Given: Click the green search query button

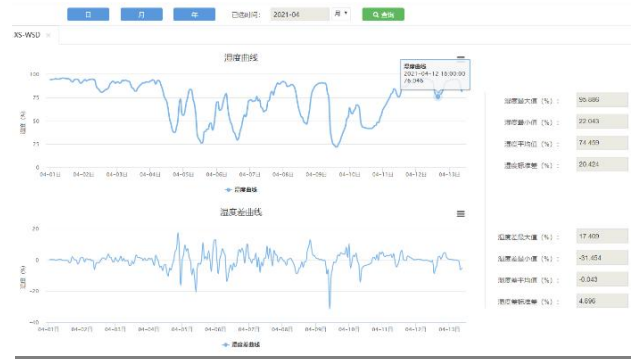Looking at the screenshot, I should tap(383, 14).
